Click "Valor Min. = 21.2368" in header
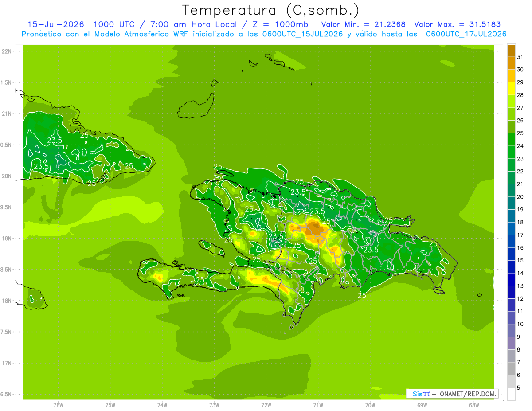This screenshot has height=411, width=532. click(364, 24)
